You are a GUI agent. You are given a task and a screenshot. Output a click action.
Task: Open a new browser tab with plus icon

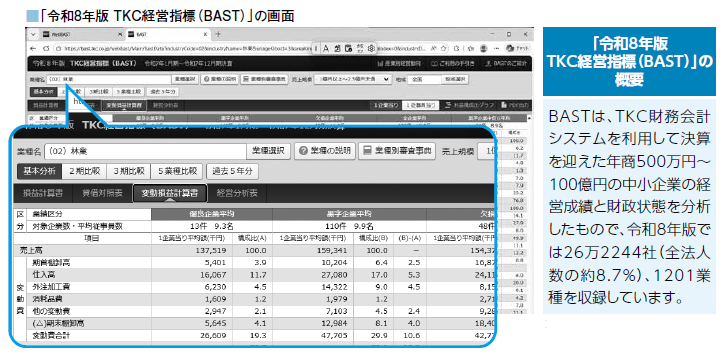(218, 34)
